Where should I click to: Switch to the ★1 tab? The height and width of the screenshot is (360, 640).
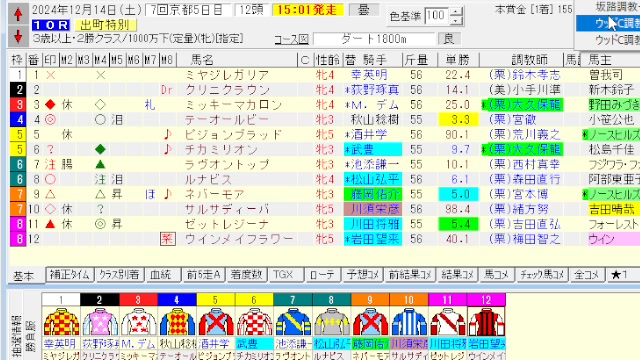(622, 275)
